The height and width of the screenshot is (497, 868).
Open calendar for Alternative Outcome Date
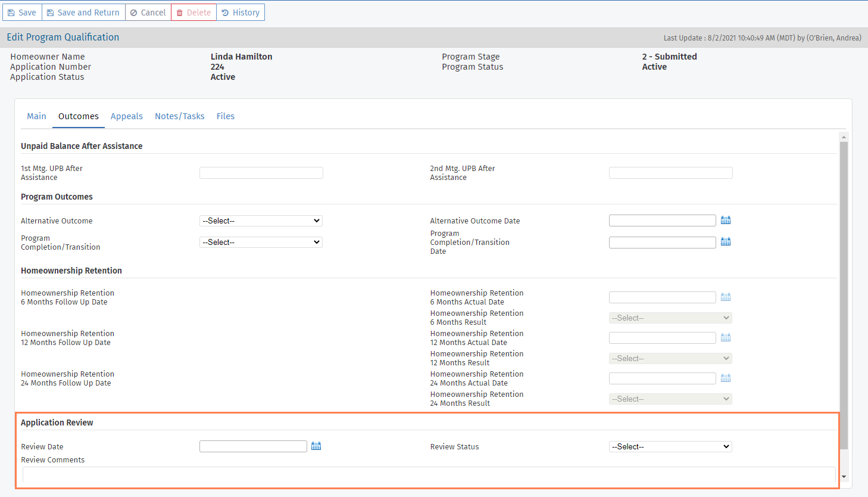click(725, 220)
